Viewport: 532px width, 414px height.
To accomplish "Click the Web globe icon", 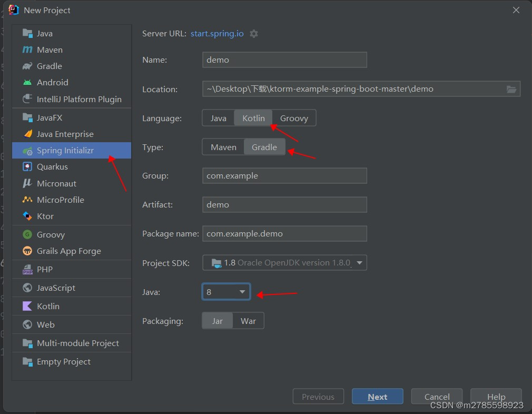I will pos(27,324).
